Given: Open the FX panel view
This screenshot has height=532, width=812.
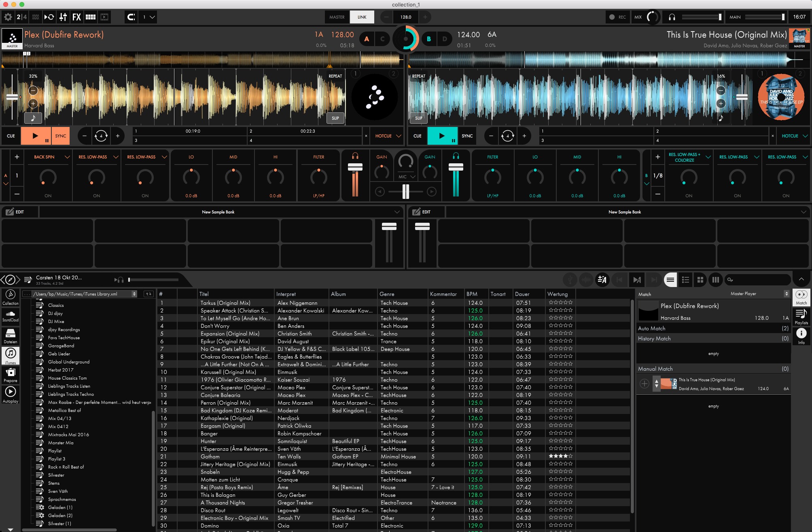Looking at the screenshot, I should (x=76, y=17).
